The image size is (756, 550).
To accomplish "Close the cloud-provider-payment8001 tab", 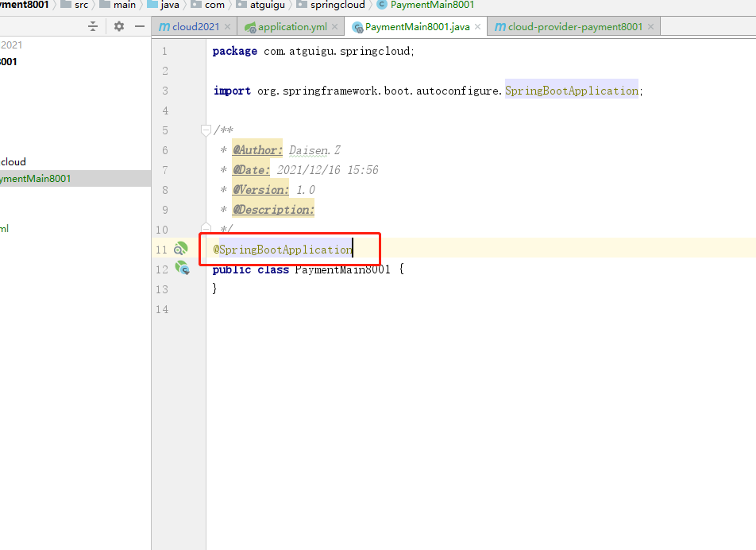I will click(x=650, y=27).
